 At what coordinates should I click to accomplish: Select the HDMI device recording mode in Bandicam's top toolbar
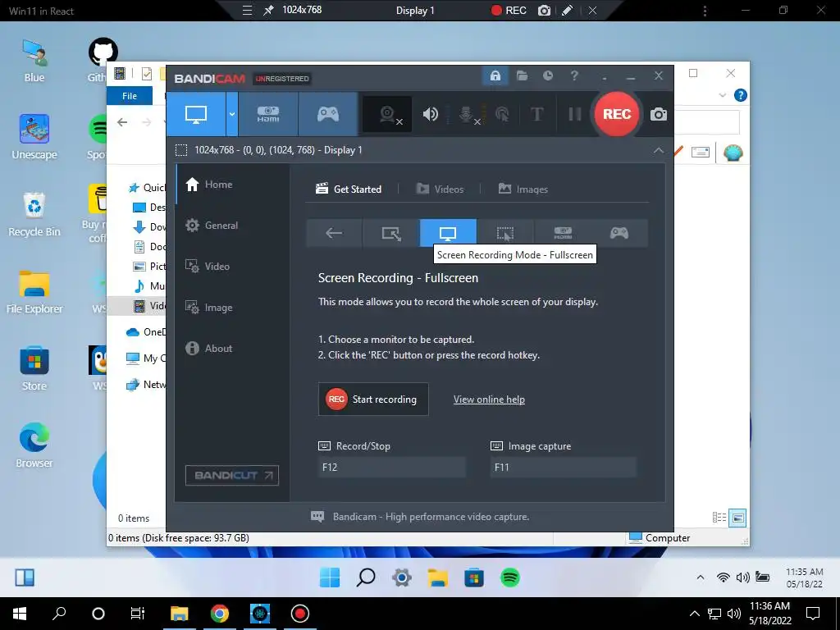(268, 114)
